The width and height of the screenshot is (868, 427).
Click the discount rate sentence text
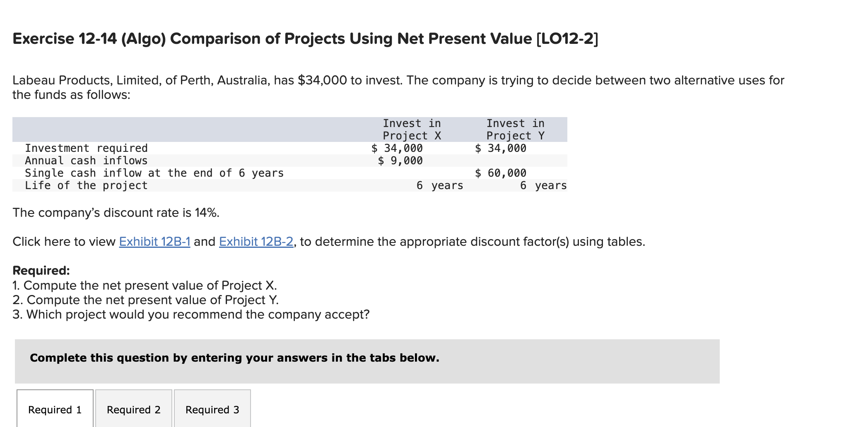pos(116,213)
